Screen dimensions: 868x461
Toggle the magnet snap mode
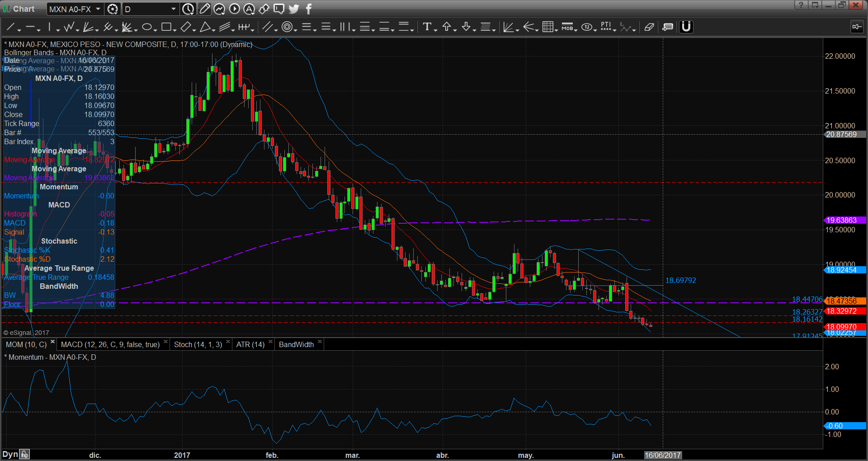686,27
